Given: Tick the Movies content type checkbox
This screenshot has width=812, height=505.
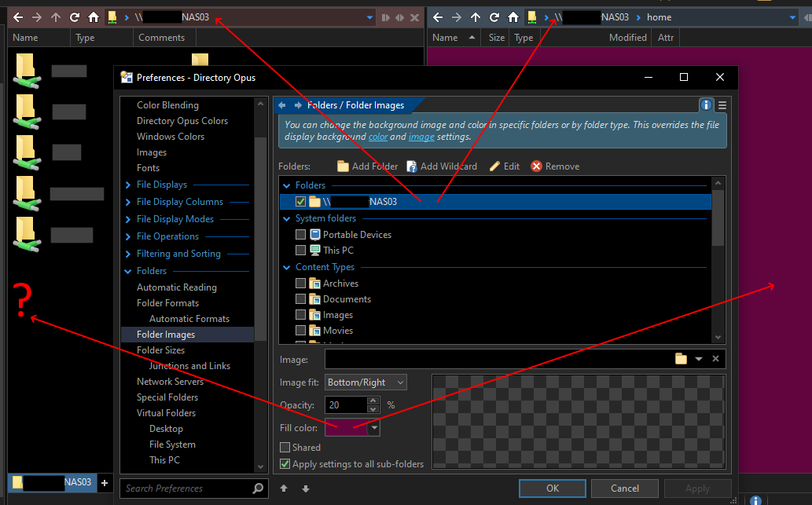Looking at the screenshot, I should 300,330.
